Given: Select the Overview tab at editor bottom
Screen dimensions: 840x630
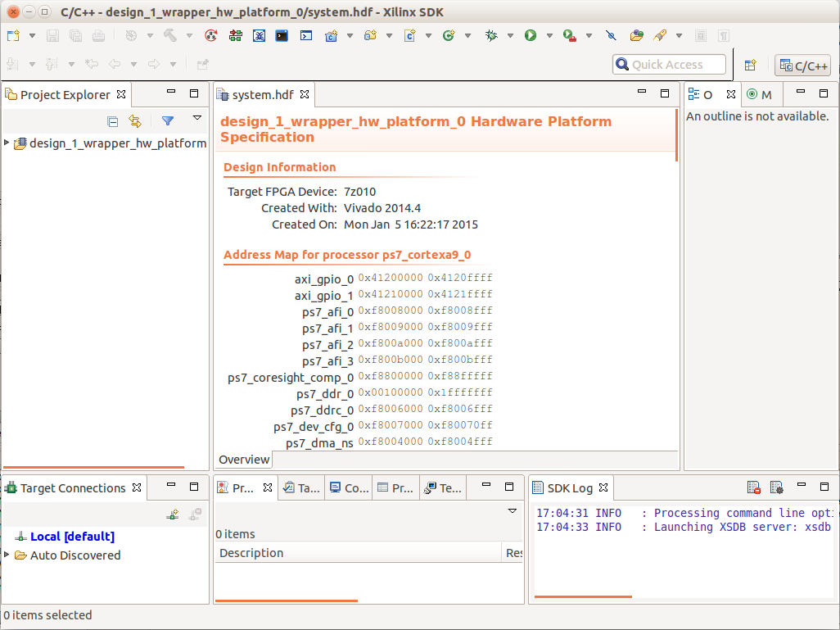Looking at the screenshot, I should click(244, 460).
